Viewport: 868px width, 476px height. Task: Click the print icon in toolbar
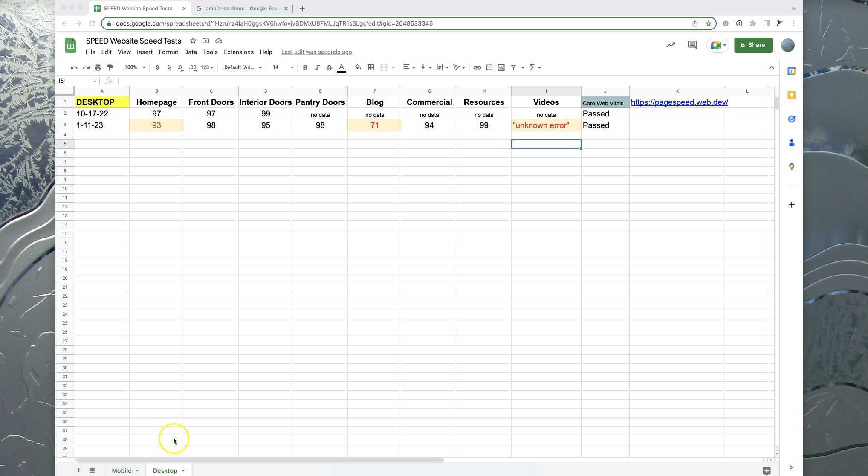(98, 67)
